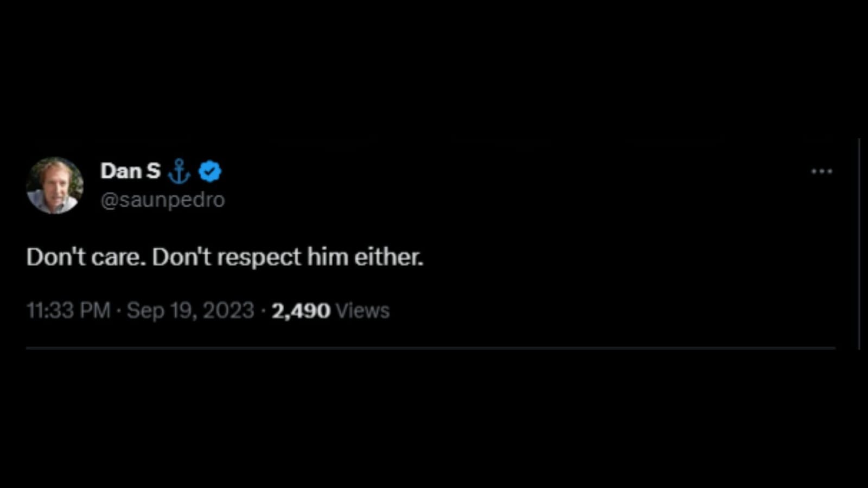
Task: Click the horizontal divider below the tweet
Action: tap(431, 348)
